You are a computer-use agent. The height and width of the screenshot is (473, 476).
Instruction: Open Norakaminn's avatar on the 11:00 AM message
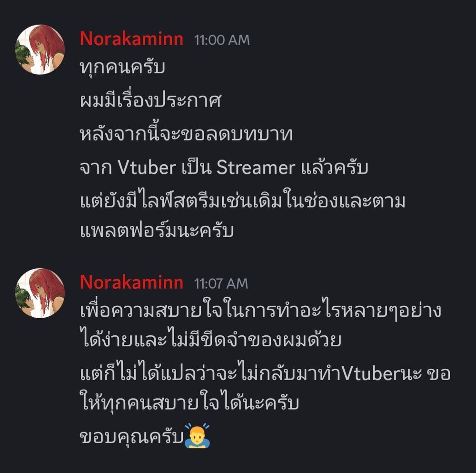pos(40,50)
